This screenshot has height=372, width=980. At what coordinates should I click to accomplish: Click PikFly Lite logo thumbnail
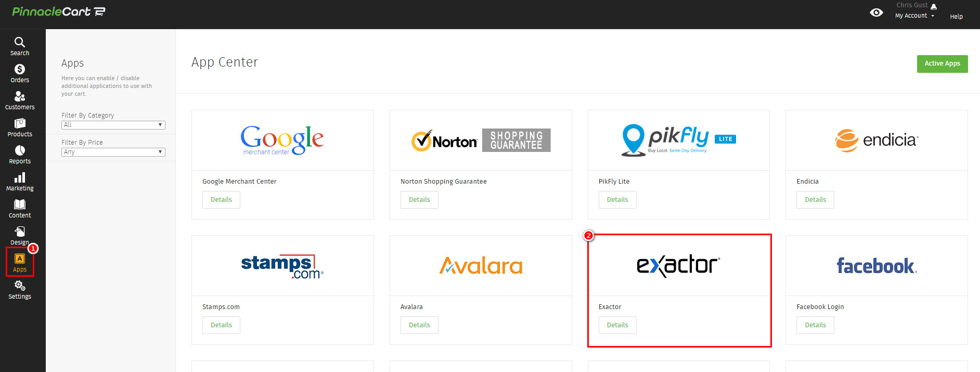[x=679, y=140]
